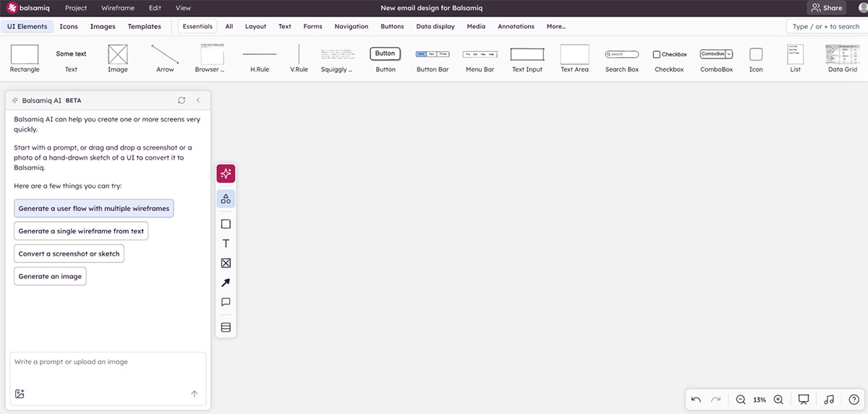Collapse the Balsamiq AI panel with chevron
Image resolution: width=868 pixels, height=414 pixels.
pos(198,100)
